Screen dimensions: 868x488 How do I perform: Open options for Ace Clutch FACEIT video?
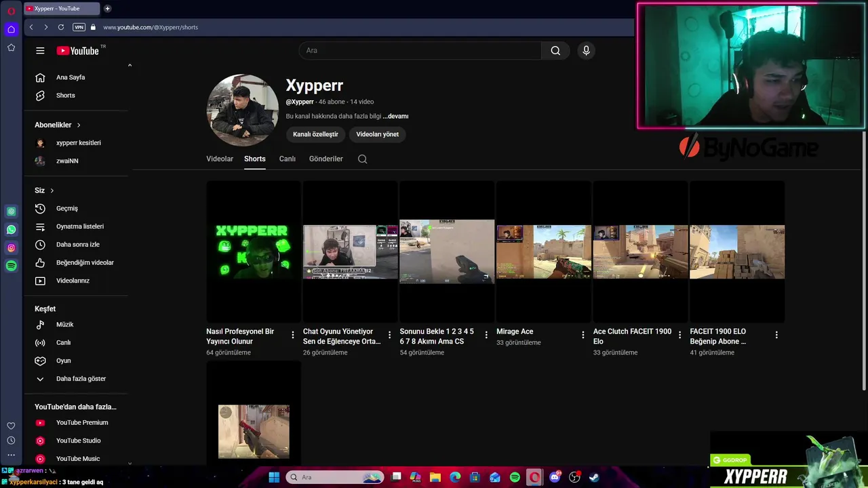point(679,335)
